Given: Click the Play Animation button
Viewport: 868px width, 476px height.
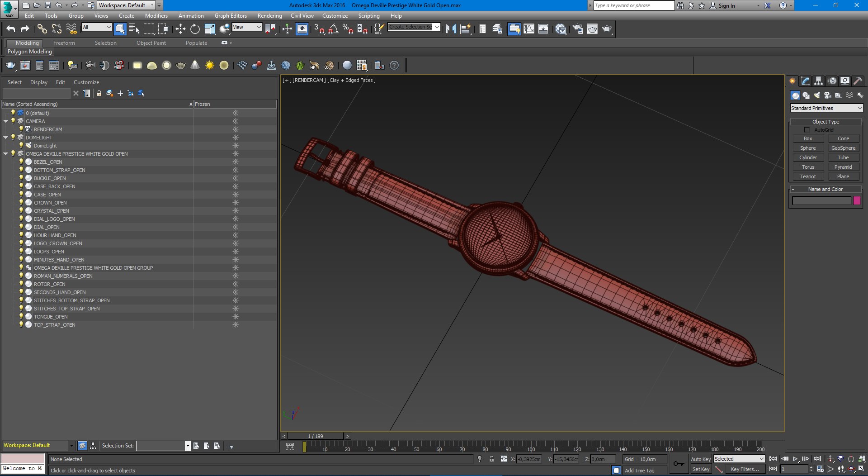Looking at the screenshot, I should point(795,459).
